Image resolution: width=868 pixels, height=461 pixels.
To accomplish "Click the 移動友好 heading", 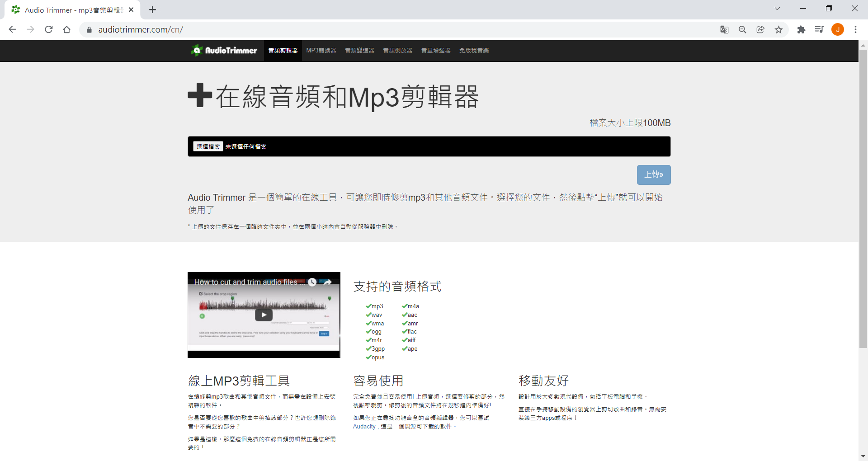I will (x=543, y=381).
